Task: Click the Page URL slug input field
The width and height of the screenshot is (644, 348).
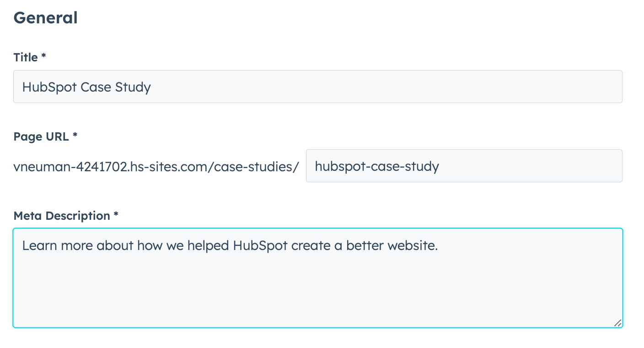Action: tap(464, 166)
